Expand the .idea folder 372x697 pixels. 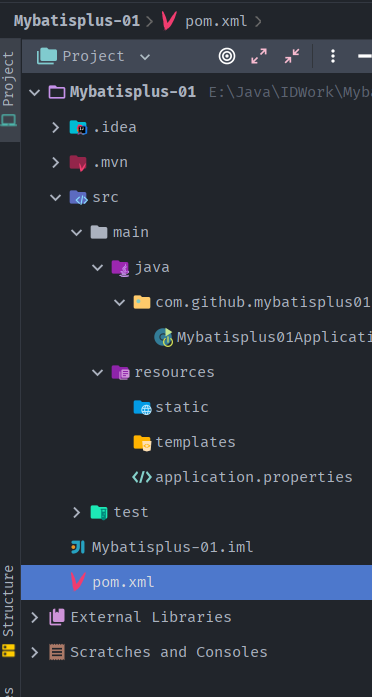(56, 128)
